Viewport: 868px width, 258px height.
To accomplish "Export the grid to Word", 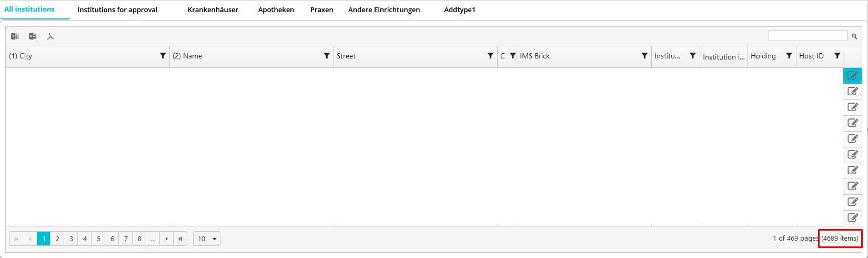I will [33, 36].
